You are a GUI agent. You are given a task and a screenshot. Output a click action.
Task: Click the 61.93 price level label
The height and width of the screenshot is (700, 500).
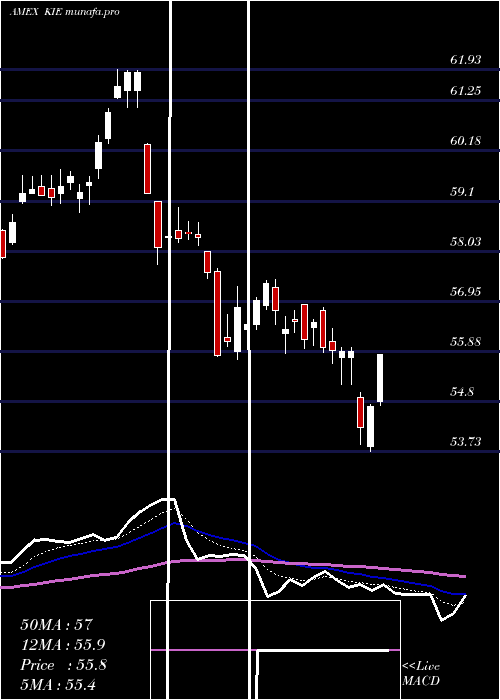466,60
